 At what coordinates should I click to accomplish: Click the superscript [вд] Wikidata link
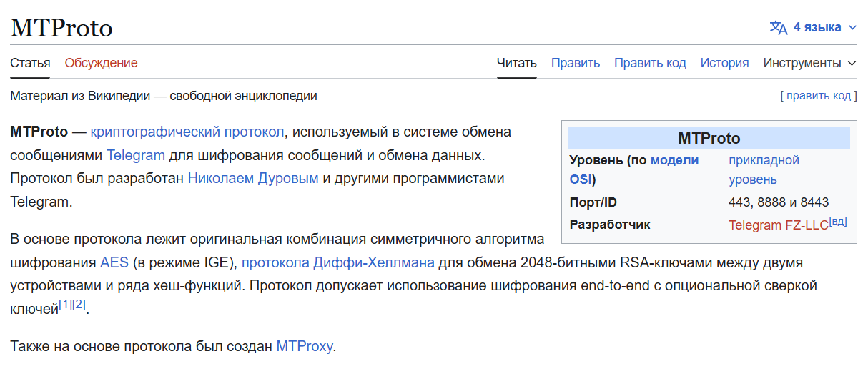pos(838,222)
